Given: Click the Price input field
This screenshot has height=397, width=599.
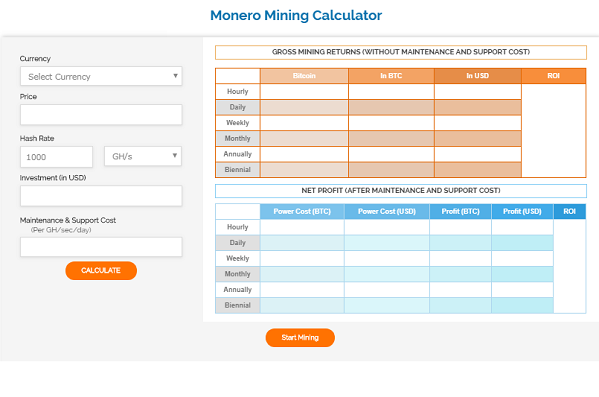Looking at the screenshot, I should point(101,115).
